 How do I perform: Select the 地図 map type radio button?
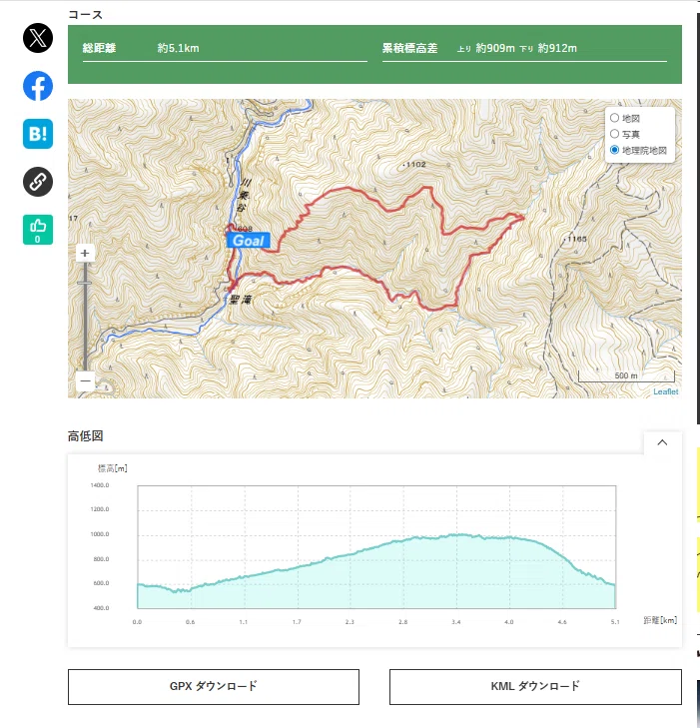click(x=614, y=118)
